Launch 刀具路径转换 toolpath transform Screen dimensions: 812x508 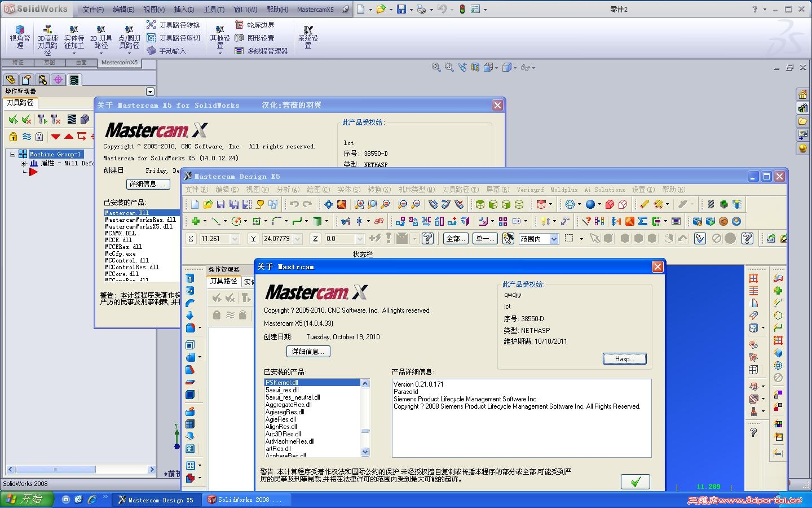[x=173, y=25]
